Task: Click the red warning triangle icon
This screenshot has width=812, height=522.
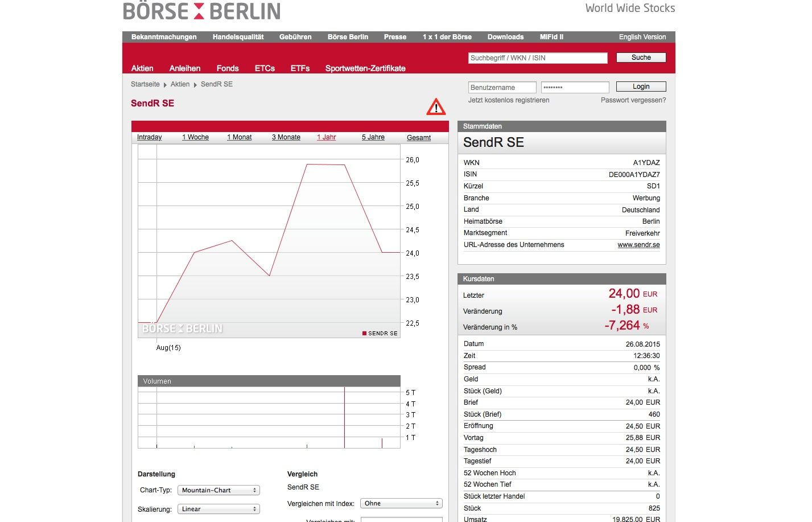Action: tap(436, 107)
